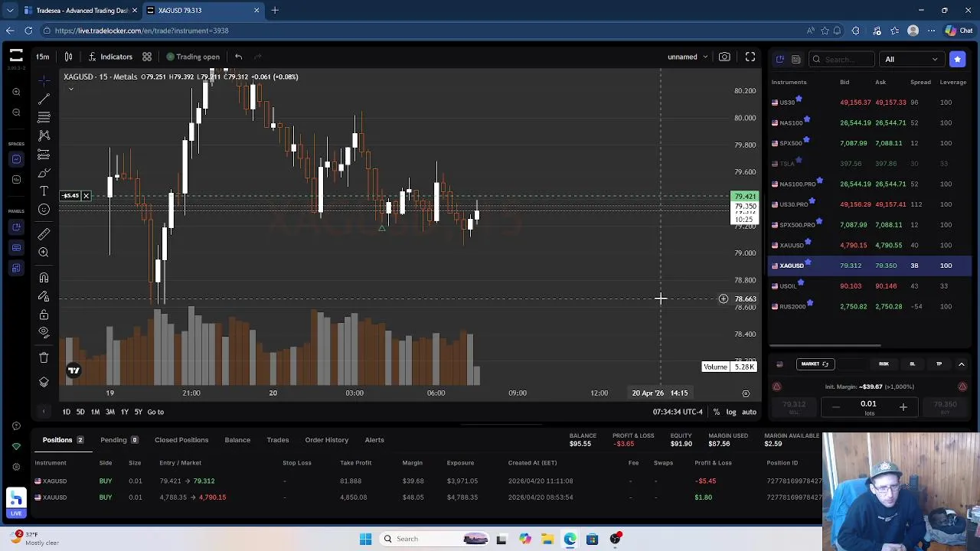Click the trash icon to remove drawings

[44, 357]
